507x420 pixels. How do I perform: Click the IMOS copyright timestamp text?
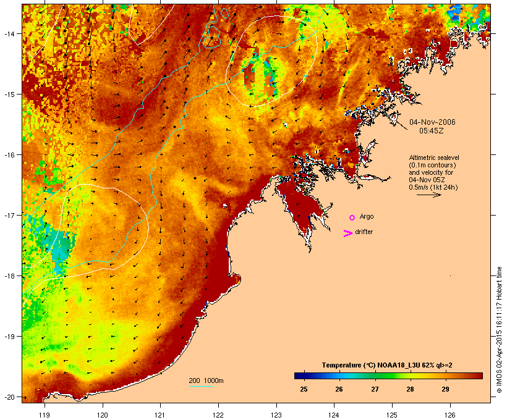click(x=499, y=330)
